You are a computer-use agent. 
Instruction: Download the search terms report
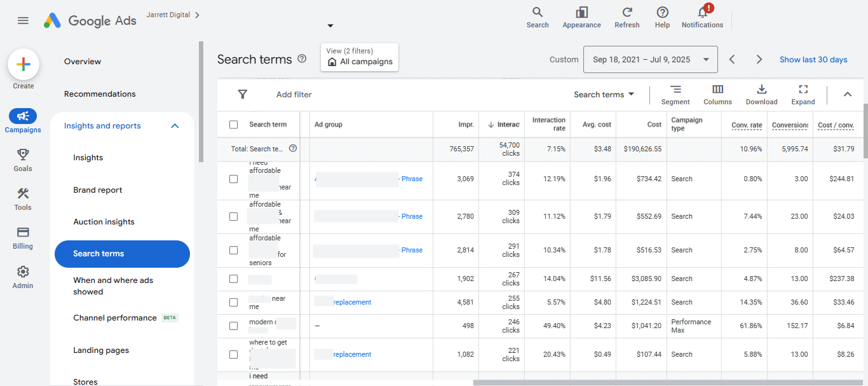coord(761,90)
